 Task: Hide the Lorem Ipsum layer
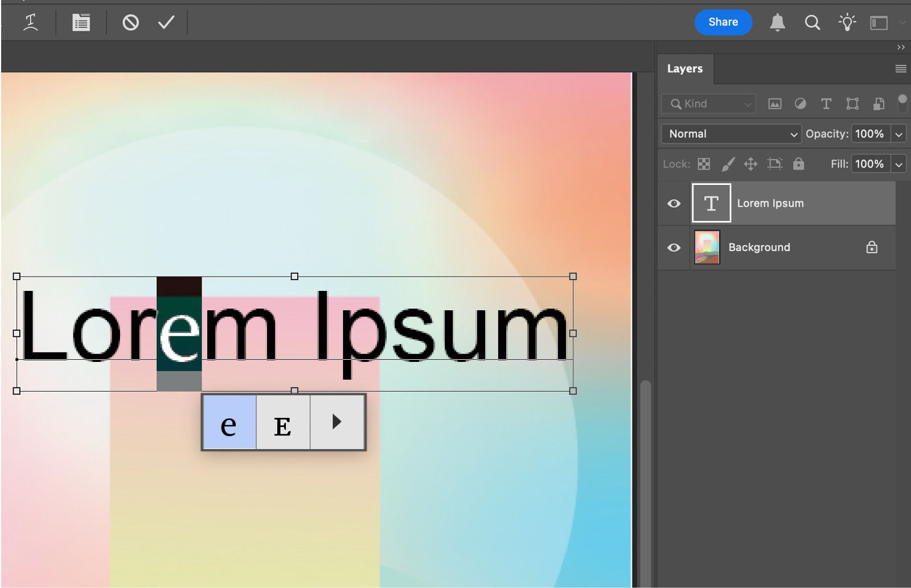point(674,203)
